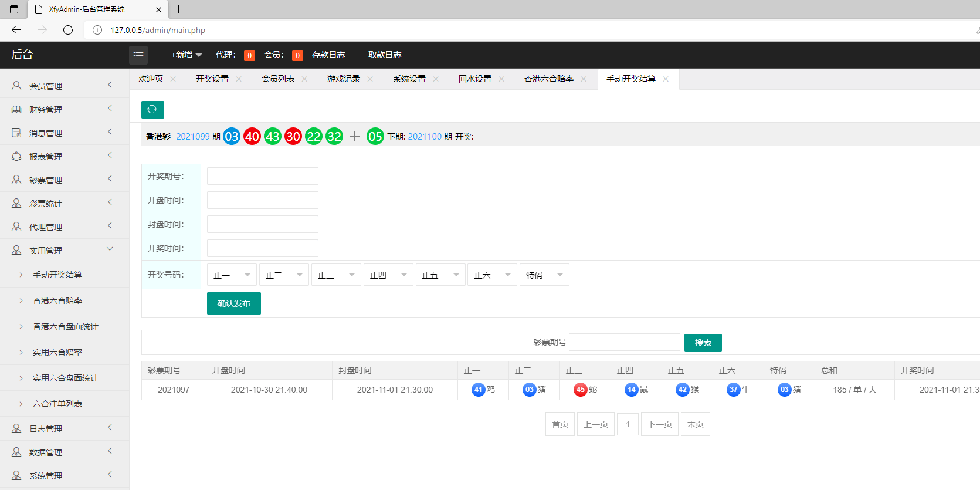The height and width of the screenshot is (490, 980).
Task: Open the 正四 number dropdown
Action: pyautogui.click(x=388, y=275)
